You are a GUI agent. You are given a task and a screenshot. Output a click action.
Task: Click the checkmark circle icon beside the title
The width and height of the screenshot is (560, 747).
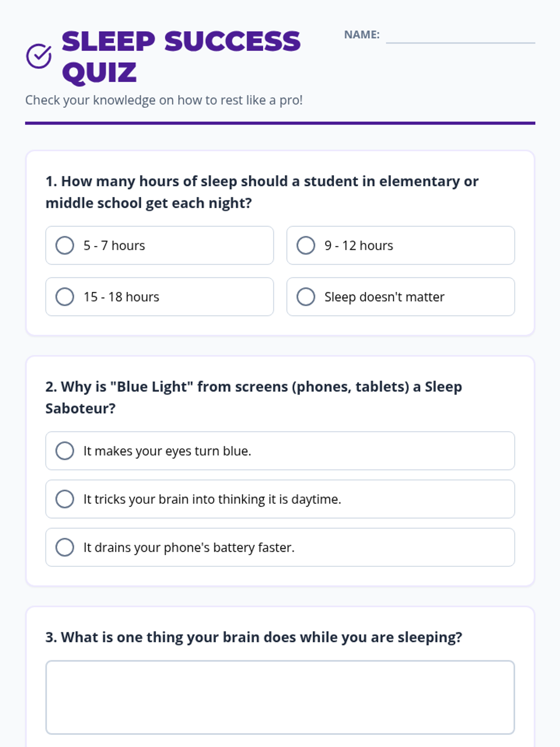(39, 56)
